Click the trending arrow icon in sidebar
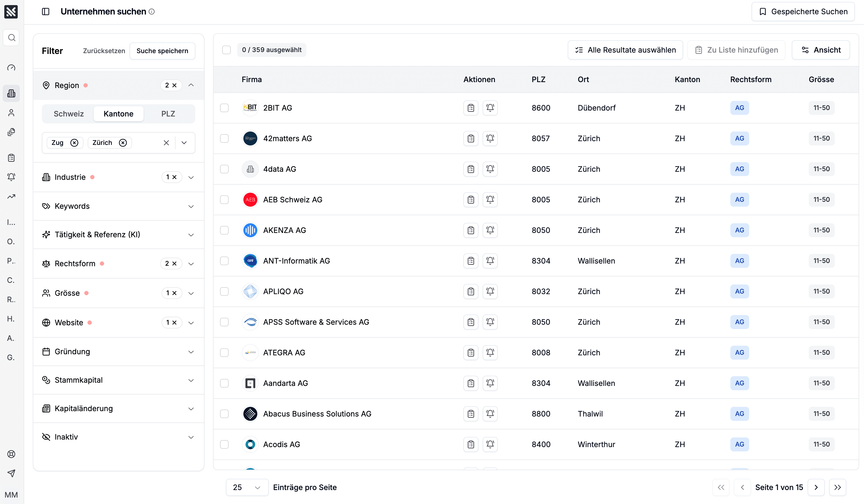864x504 pixels. pyautogui.click(x=11, y=196)
